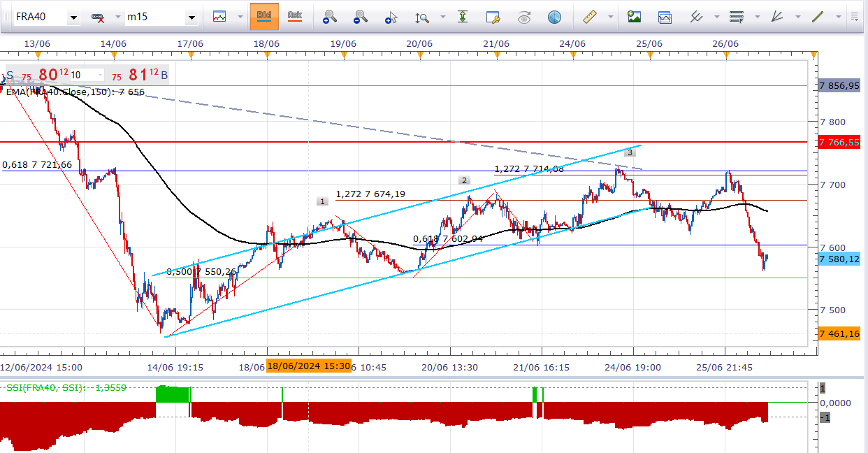Click the toolbar overflow options icon
Viewport: 868px width, 453px height.
click(x=853, y=17)
